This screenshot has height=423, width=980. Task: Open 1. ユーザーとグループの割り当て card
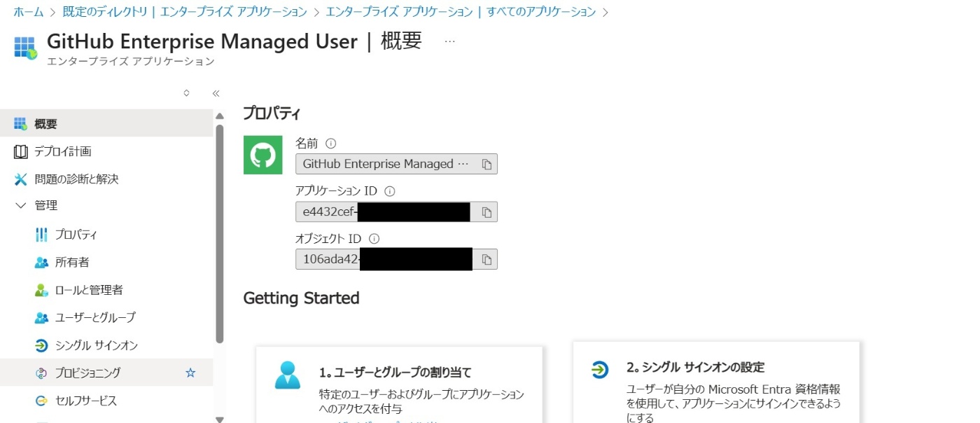399,384
